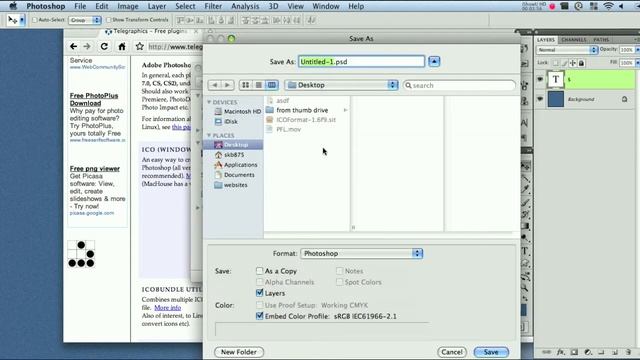Image resolution: width=640 pixels, height=360 pixels.
Task: Collapse the Save dialog with arrow button
Action: tap(434, 62)
